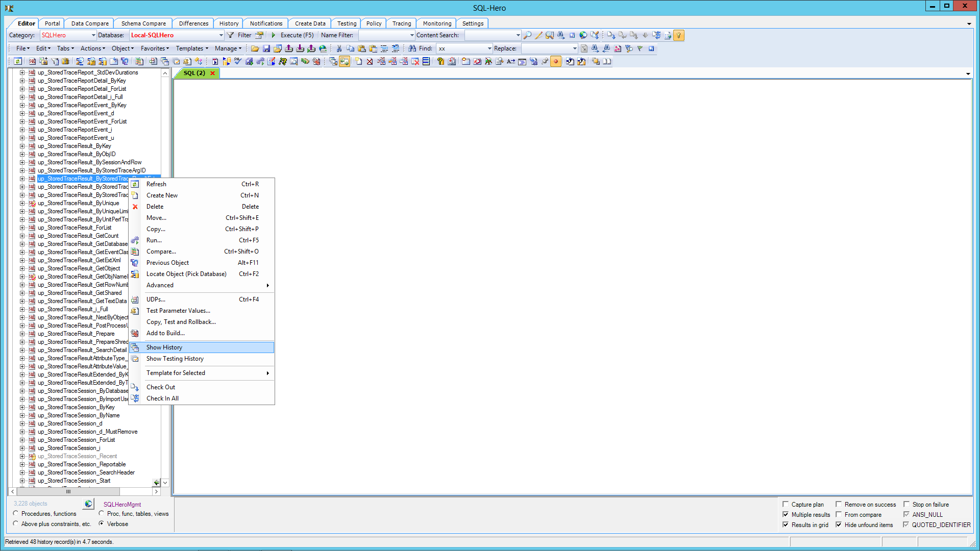
Task: Click the Execute (F5) button
Action: tap(292, 35)
